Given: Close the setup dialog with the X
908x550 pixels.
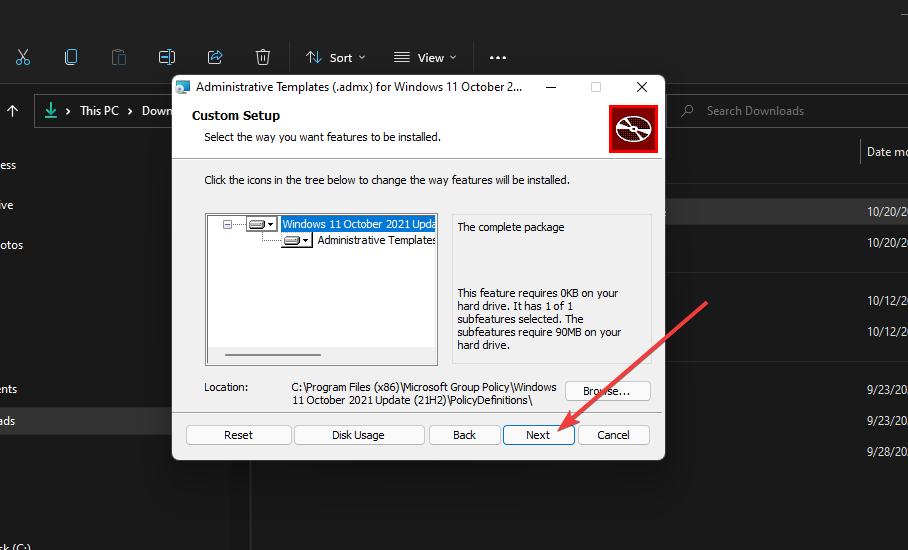Looking at the screenshot, I should pos(642,87).
